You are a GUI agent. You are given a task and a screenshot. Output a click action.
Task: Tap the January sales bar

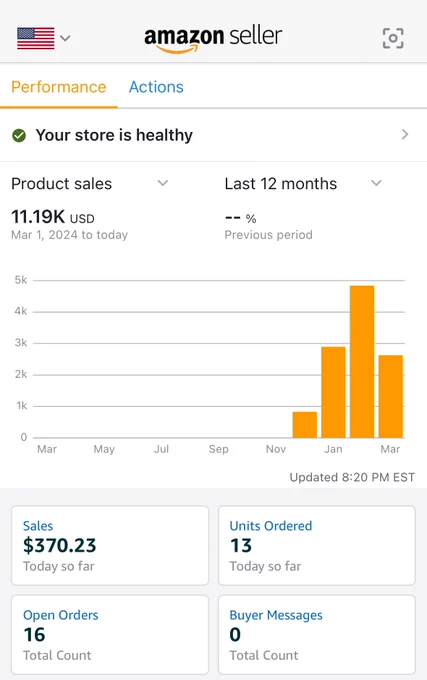click(x=333, y=392)
